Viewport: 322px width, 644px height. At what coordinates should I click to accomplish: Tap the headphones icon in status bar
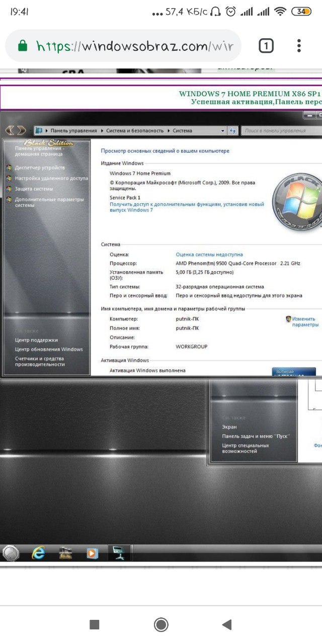click(216, 12)
